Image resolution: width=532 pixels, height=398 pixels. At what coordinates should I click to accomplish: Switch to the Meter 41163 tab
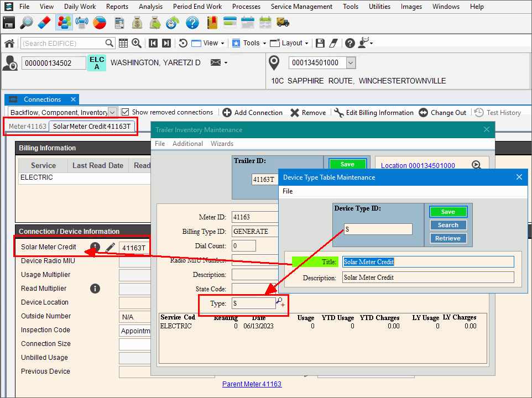pos(28,127)
